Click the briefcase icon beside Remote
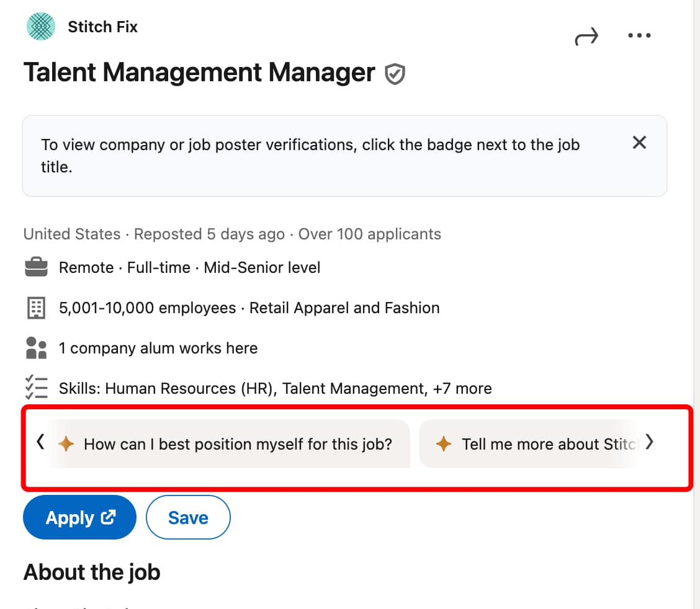 pyautogui.click(x=36, y=267)
